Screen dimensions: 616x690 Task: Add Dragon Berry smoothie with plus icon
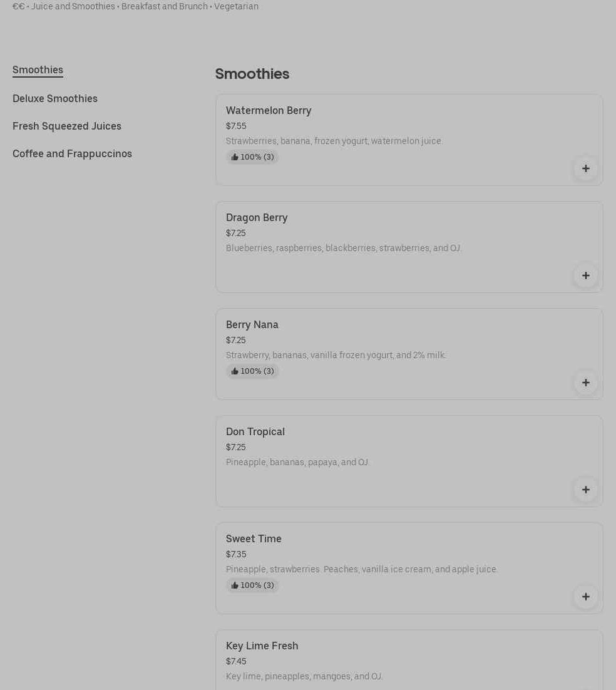point(585,275)
